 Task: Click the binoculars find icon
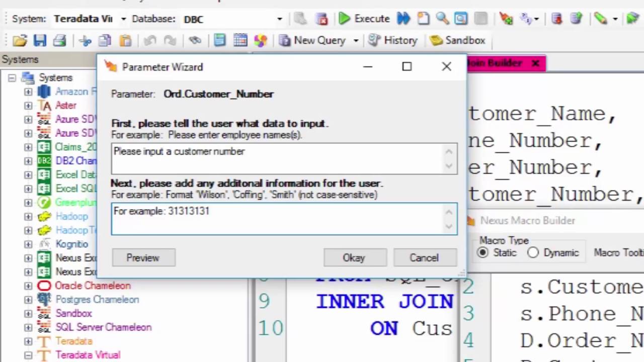(195, 40)
